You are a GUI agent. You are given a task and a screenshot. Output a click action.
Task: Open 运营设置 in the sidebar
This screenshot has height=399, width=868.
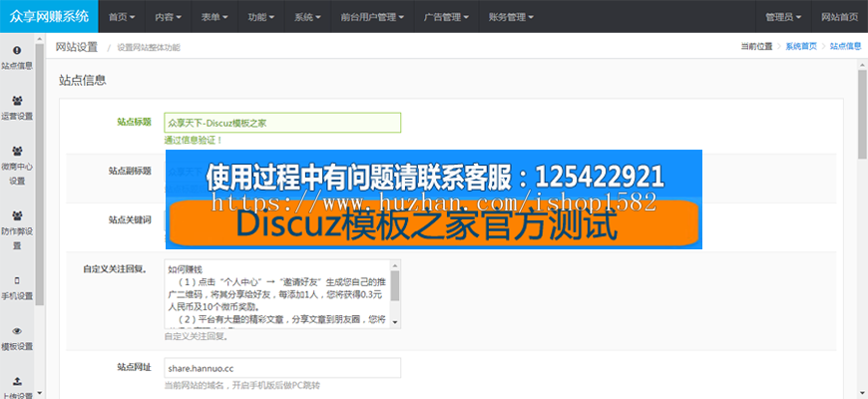[17, 109]
